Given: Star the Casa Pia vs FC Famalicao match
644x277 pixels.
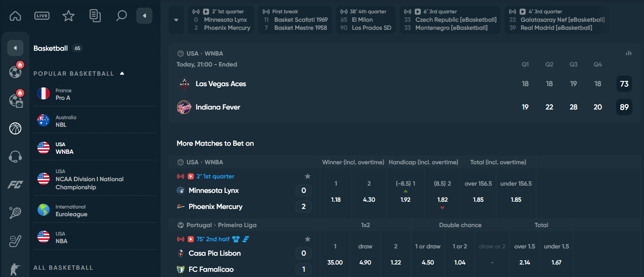Looking at the screenshot, I should tap(308, 239).
